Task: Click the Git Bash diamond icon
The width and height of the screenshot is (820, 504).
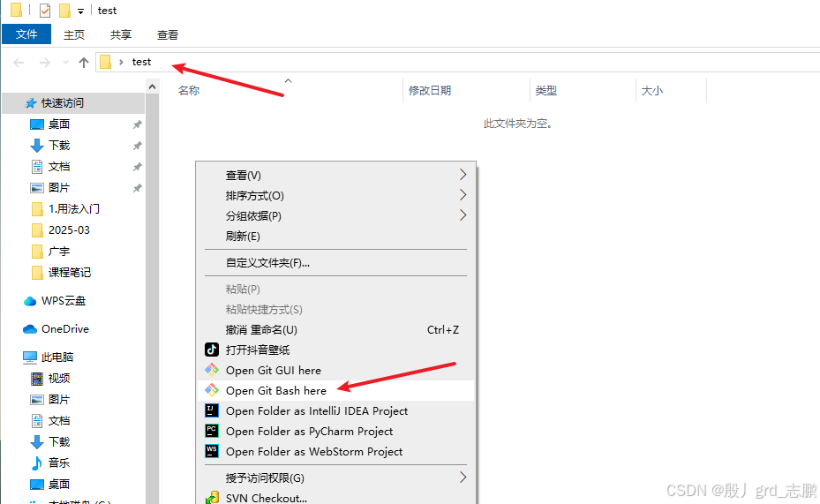Action: [212, 390]
